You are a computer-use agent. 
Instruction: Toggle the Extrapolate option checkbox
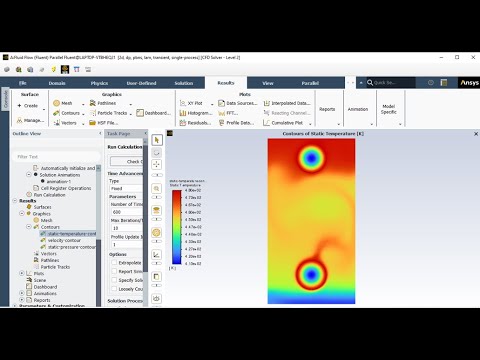point(114,263)
